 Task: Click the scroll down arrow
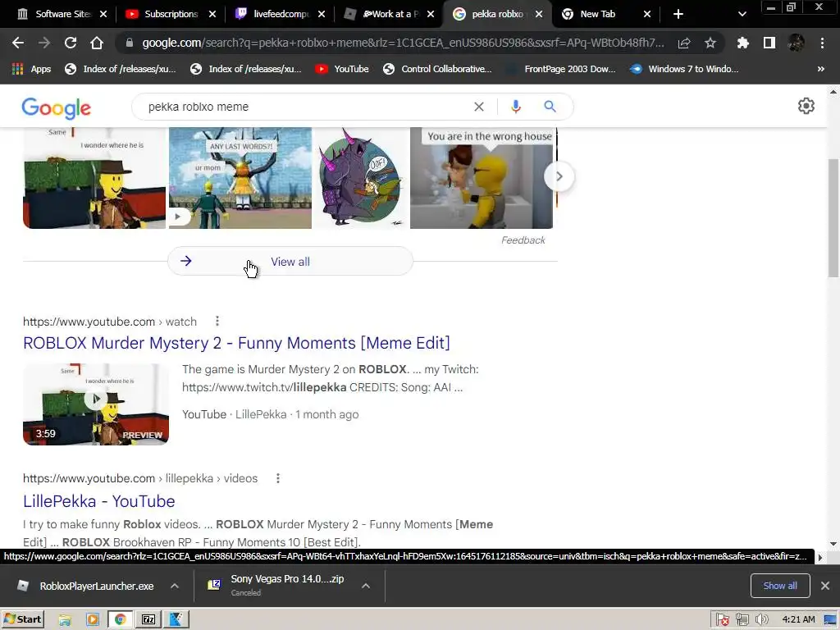coord(833,543)
